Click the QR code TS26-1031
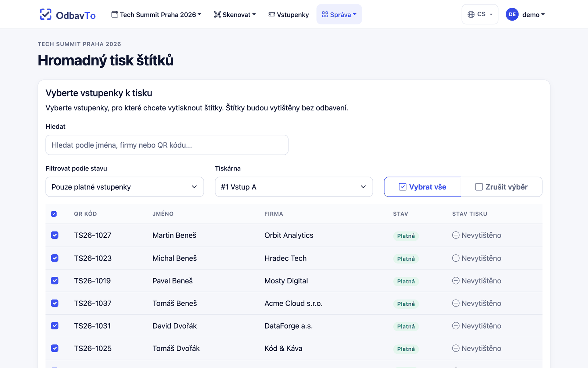588x368 pixels. [x=92, y=326]
